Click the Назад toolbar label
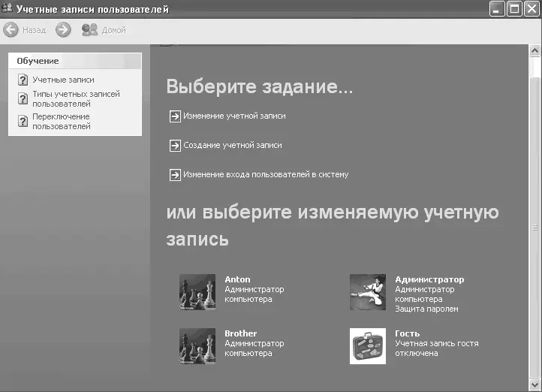The height and width of the screenshot is (392, 542). tap(35, 31)
